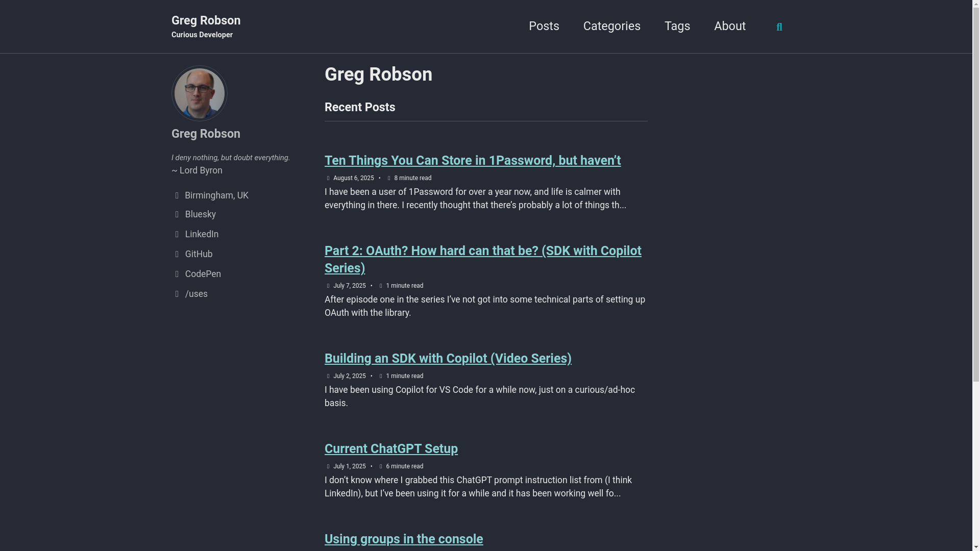Click calendar icon beside July 1, 2025
Image resolution: width=980 pixels, height=551 pixels.
point(328,466)
